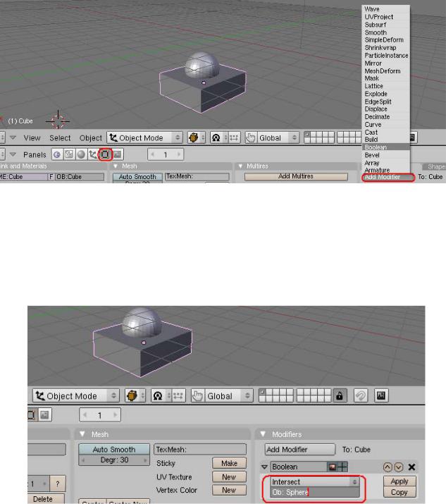Open the Select menu
This screenshot has height=504, width=446.
[x=60, y=138]
